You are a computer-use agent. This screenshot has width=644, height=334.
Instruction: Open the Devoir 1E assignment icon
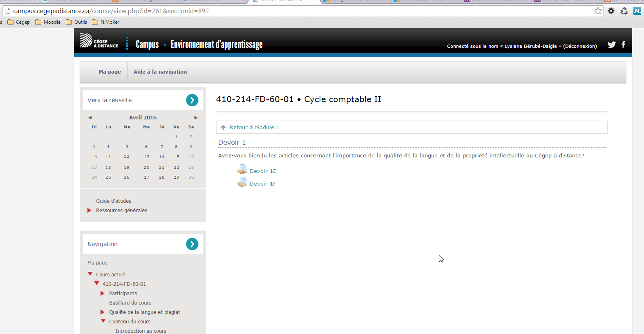click(x=242, y=170)
